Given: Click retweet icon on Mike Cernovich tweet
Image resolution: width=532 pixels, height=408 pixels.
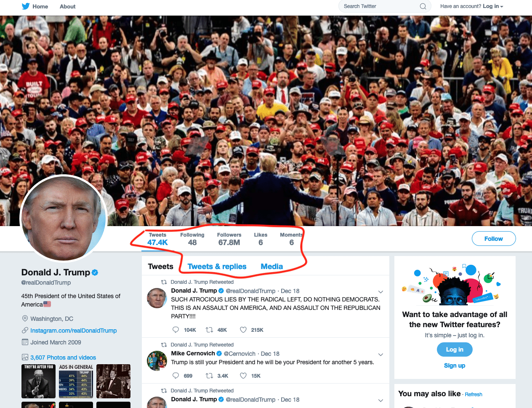Looking at the screenshot, I should (209, 376).
